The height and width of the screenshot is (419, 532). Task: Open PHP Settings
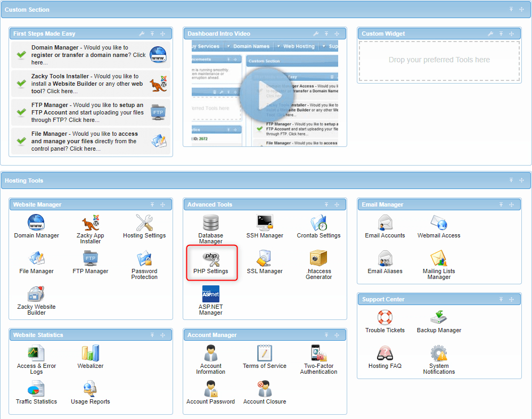pyautogui.click(x=211, y=262)
